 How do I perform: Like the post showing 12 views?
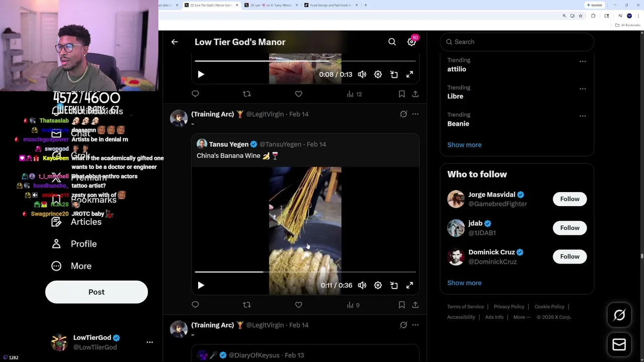coord(298,94)
